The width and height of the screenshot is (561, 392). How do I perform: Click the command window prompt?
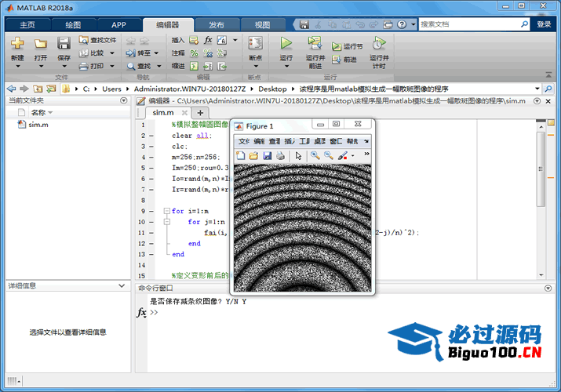(154, 312)
